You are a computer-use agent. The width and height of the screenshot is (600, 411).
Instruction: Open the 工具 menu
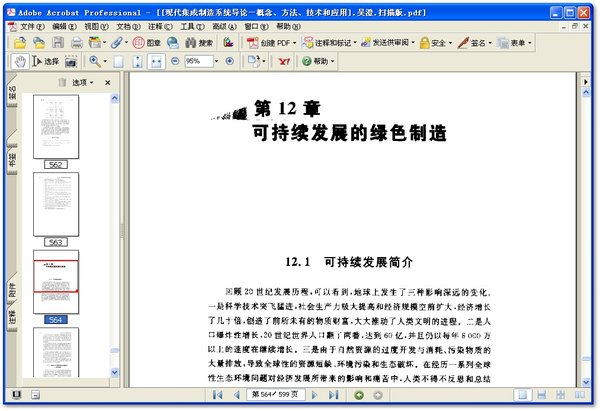coord(192,26)
